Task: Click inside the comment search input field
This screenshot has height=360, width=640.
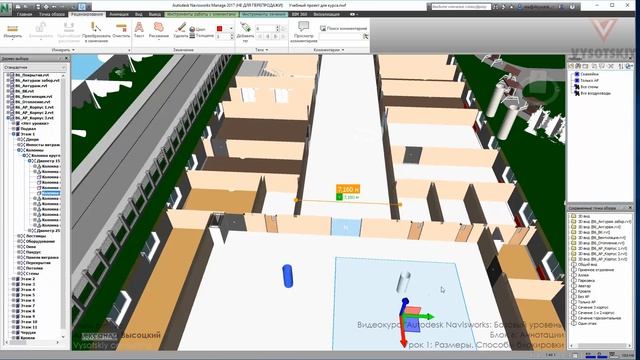Action: [340, 36]
